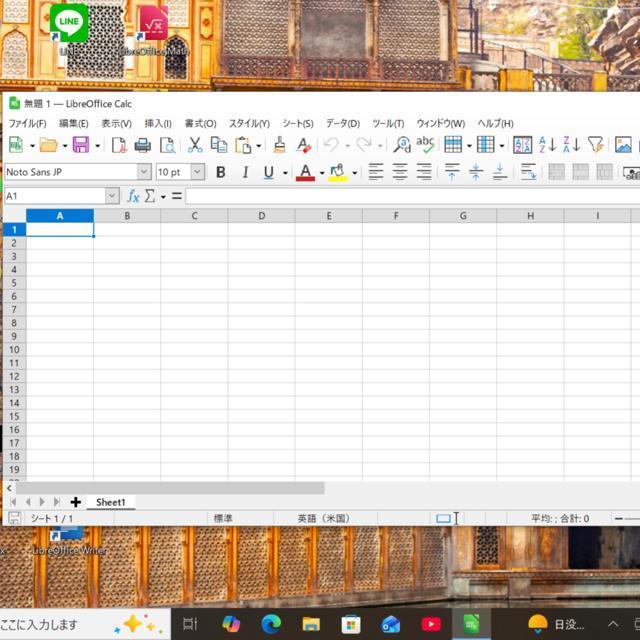Open the Function Wizard fx icon

pos(133,196)
